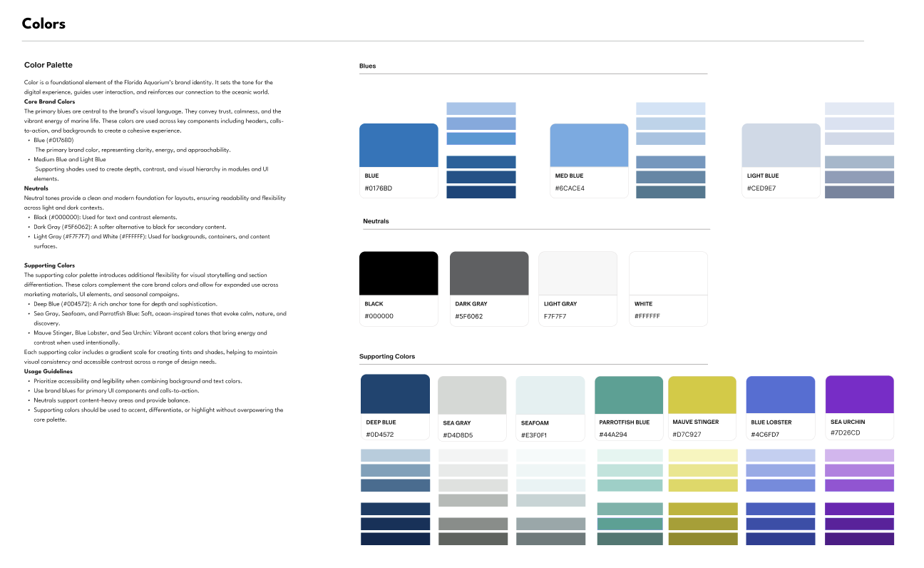The width and height of the screenshot is (924, 568).
Task: Click the Colors page title
Action: [x=43, y=24]
